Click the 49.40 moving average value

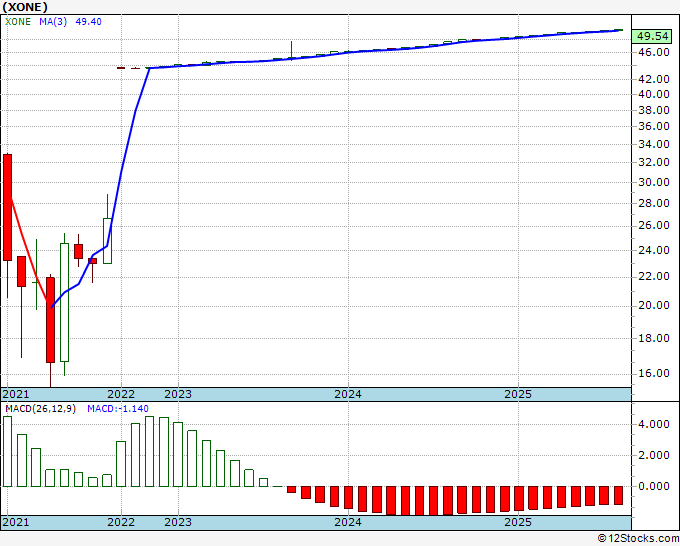[88, 22]
